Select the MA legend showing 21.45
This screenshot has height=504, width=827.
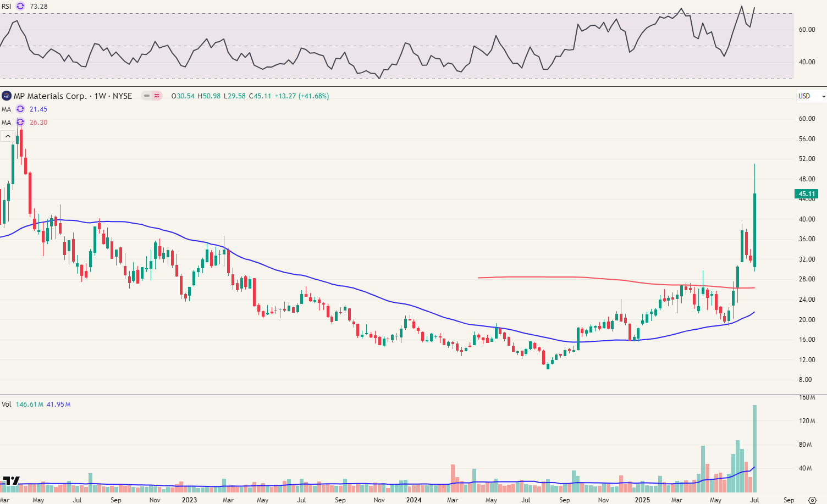(7, 109)
